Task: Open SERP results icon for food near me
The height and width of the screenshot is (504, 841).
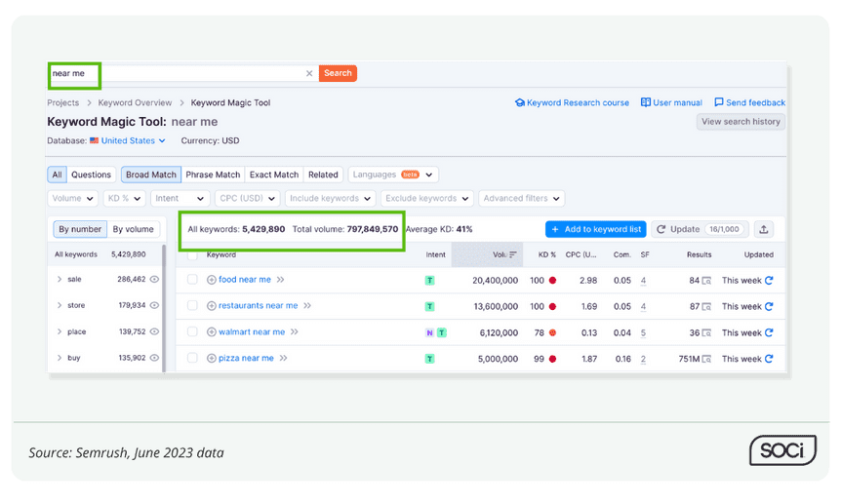Action: 707,281
